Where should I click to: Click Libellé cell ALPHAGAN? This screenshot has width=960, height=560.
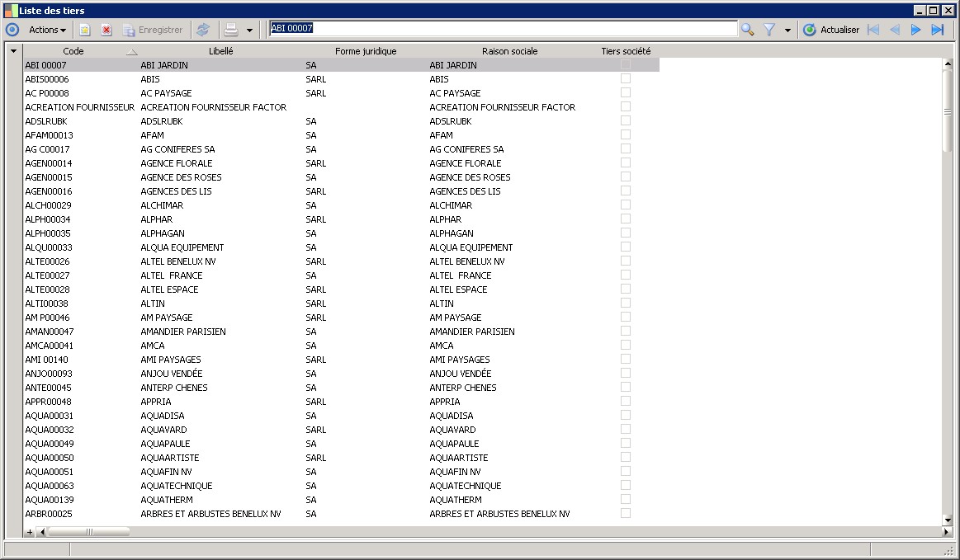coord(163,233)
